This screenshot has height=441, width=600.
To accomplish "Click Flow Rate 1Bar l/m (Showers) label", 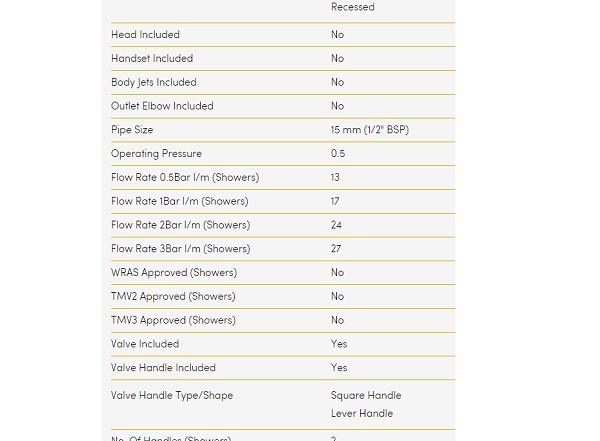I will (180, 202).
